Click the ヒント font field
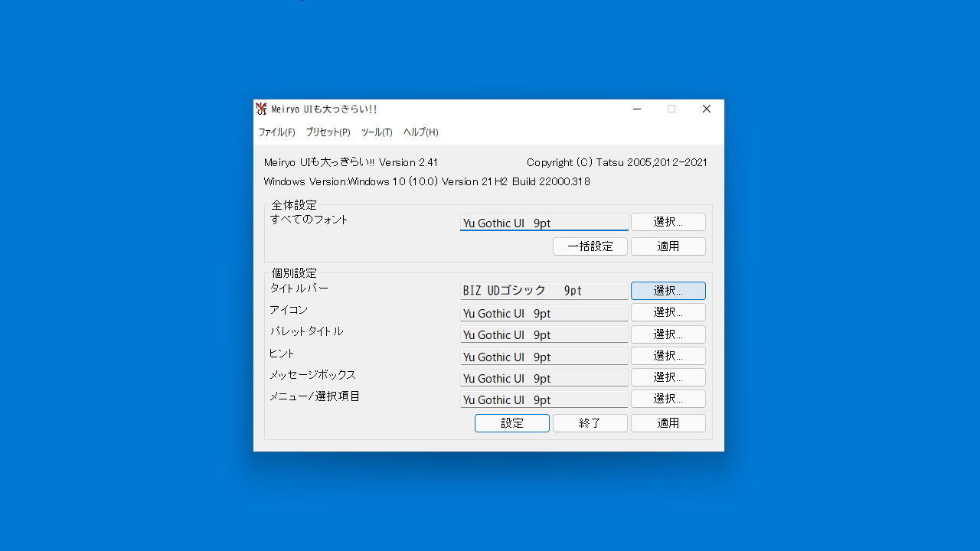The image size is (980, 551). 544,357
